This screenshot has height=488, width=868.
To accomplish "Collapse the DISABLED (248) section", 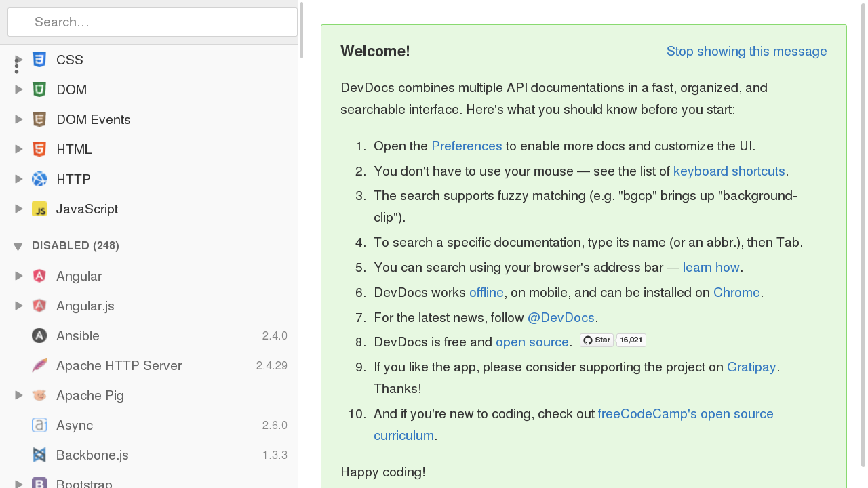I will pyautogui.click(x=18, y=246).
